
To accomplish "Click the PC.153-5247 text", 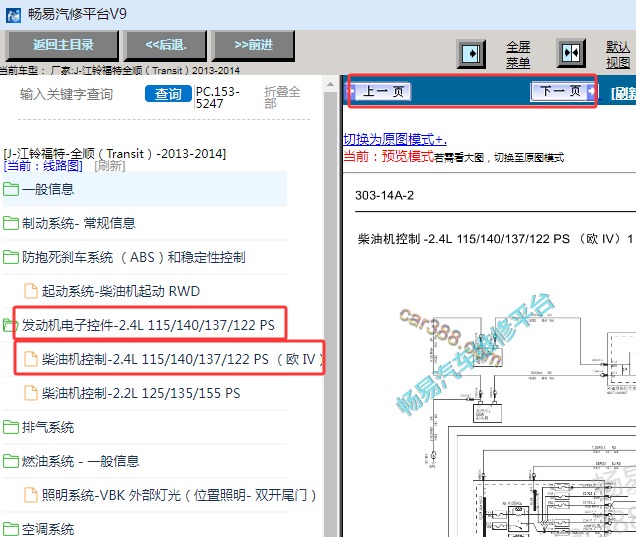I will point(218,98).
